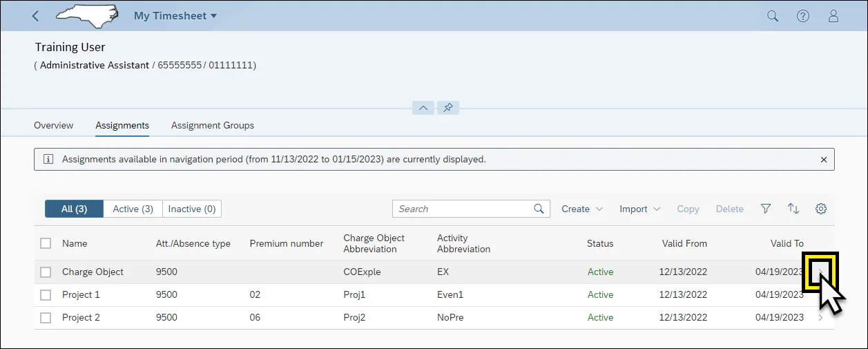Image resolution: width=868 pixels, height=349 pixels.
Task: Tick the select-all checkbox in table header
Action: [x=46, y=243]
